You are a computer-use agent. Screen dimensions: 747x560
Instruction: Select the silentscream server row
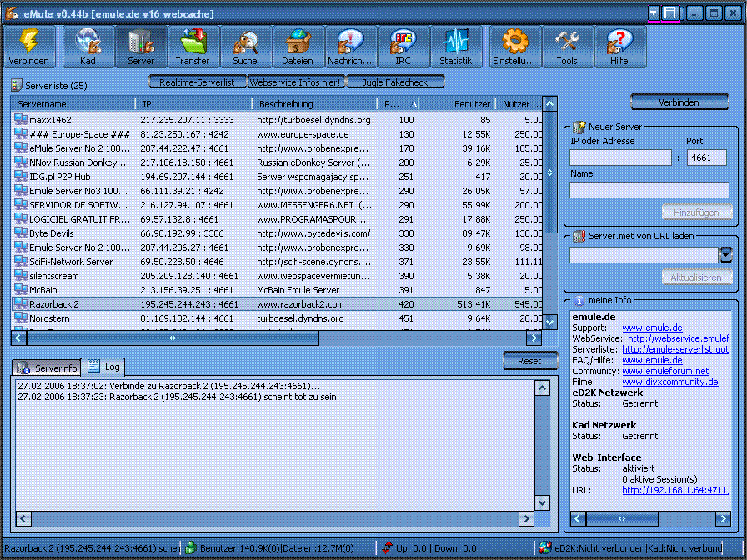[278, 276]
